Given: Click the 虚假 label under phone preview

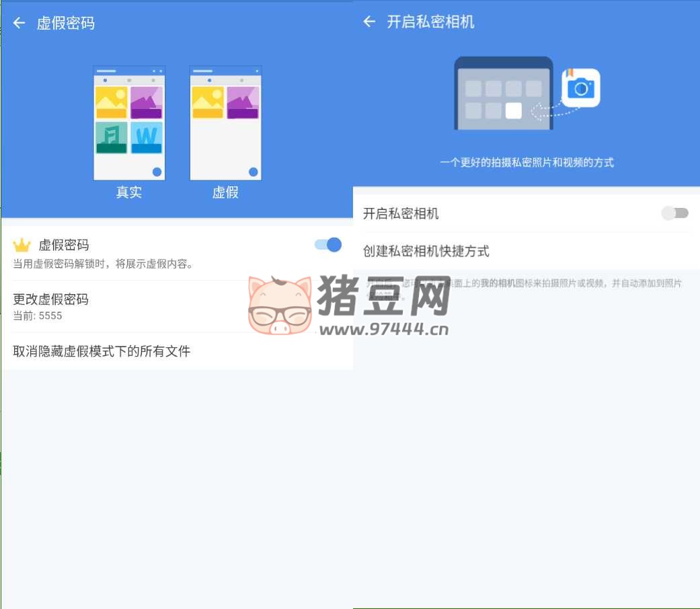Looking at the screenshot, I should coord(225,192).
